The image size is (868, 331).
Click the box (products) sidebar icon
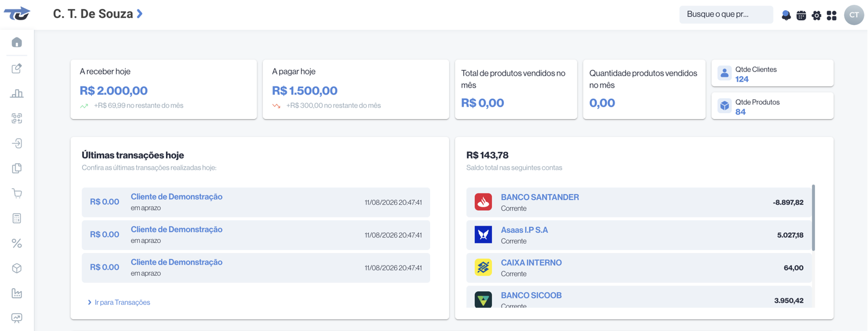pos(17,268)
